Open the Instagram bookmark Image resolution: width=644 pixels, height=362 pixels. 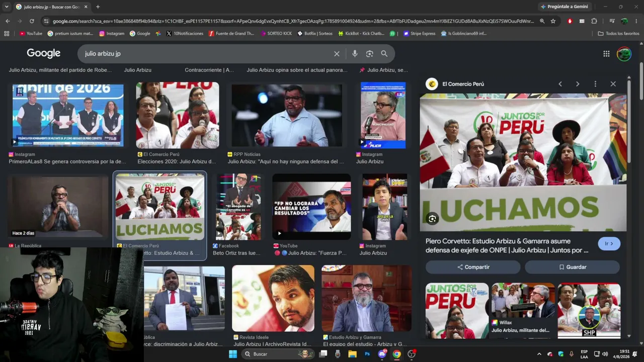(112, 34)
